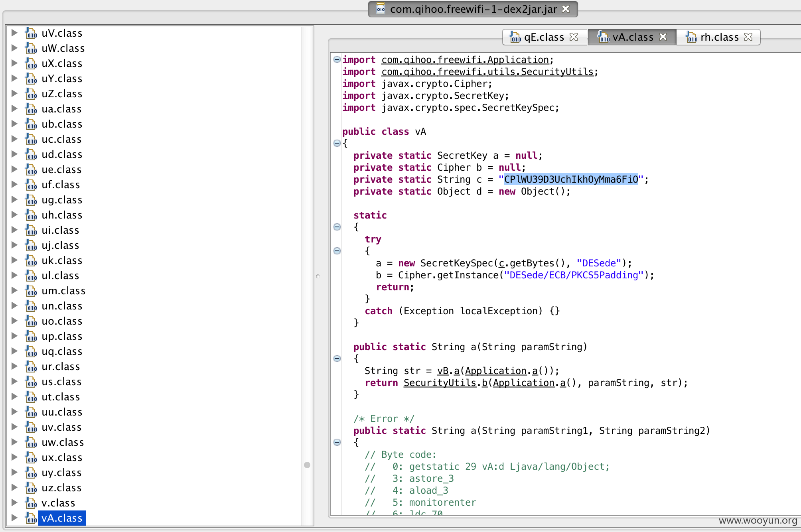Collapse the static initializer fold marker

(x=337, y=227)
